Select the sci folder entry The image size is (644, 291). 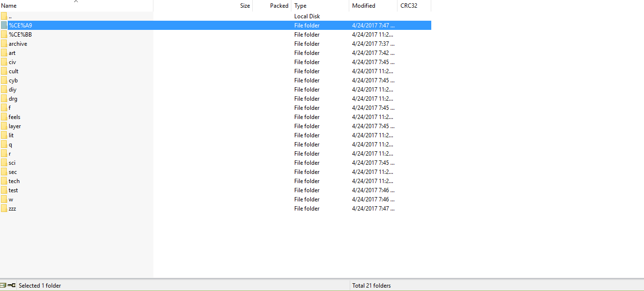(x=12, y=163)
